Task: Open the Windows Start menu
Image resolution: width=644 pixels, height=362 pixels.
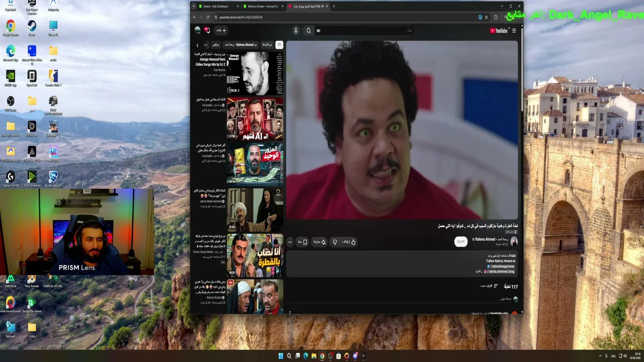Action: pos(281,356)
